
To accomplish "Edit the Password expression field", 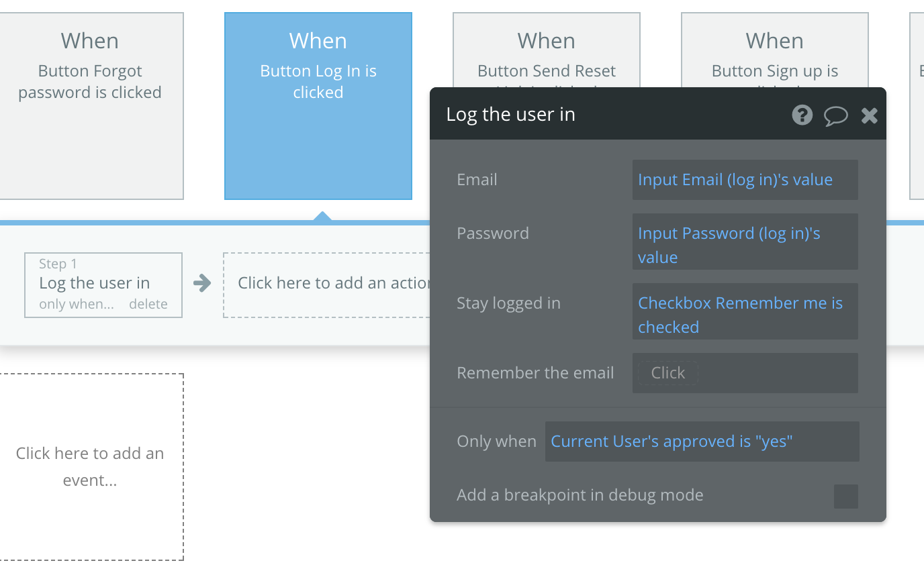I will click(745, 242).
